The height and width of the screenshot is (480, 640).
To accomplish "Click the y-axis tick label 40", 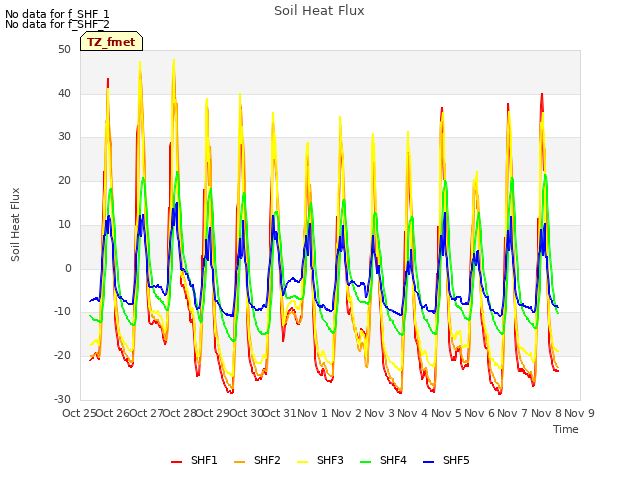I will (x=64, y=93).
